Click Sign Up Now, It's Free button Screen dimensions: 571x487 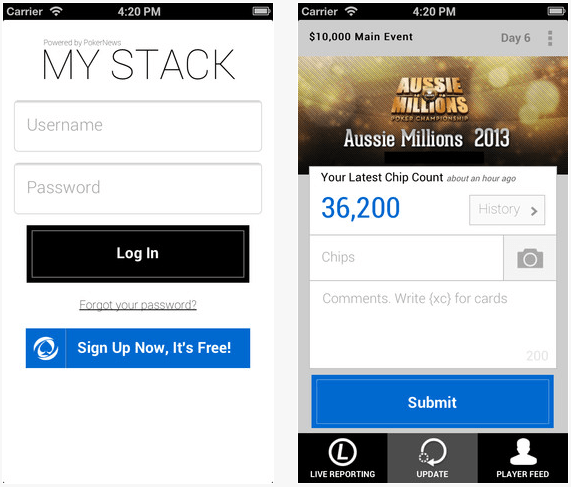click(x=138, y=348)
